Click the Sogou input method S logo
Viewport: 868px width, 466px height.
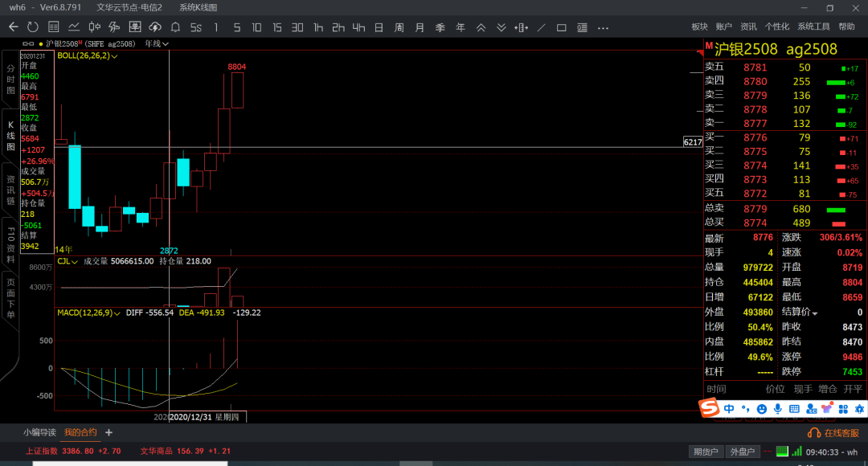click(x=709, y=408)
